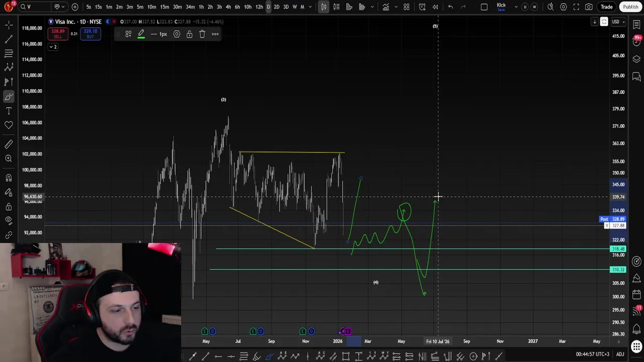Activate the zoom in tool

[x=9, y=158]
